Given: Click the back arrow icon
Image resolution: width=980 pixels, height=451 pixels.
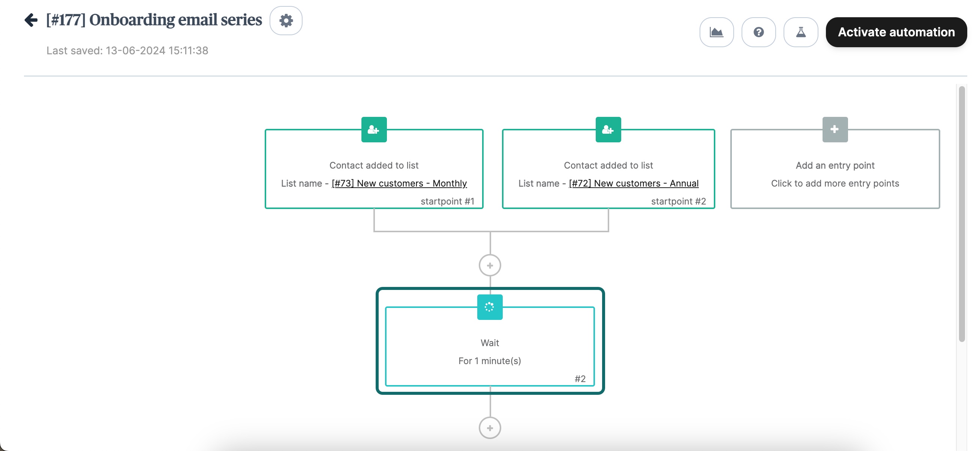Looking at the screenshot, I should pos(31,20).
